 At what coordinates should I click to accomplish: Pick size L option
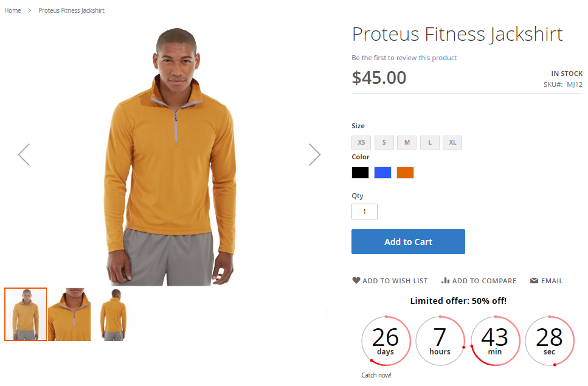(x=430, y=143)
